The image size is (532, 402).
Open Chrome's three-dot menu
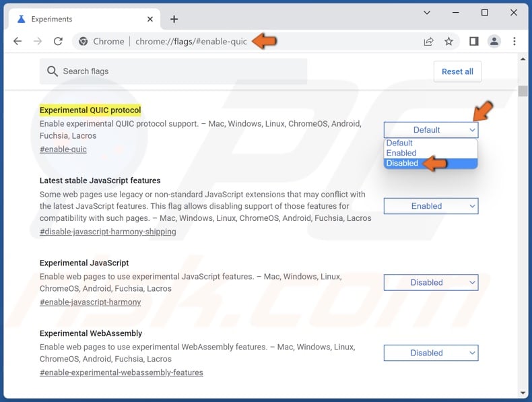click(514, 41)
